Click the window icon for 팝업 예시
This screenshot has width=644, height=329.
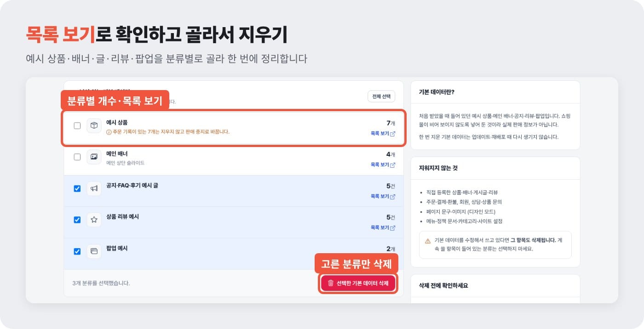(x=94, y=251)
